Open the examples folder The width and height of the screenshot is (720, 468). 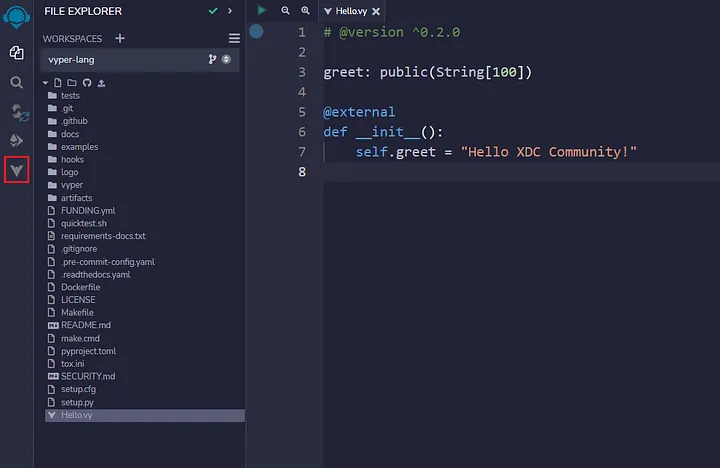(x=79, y=147)
